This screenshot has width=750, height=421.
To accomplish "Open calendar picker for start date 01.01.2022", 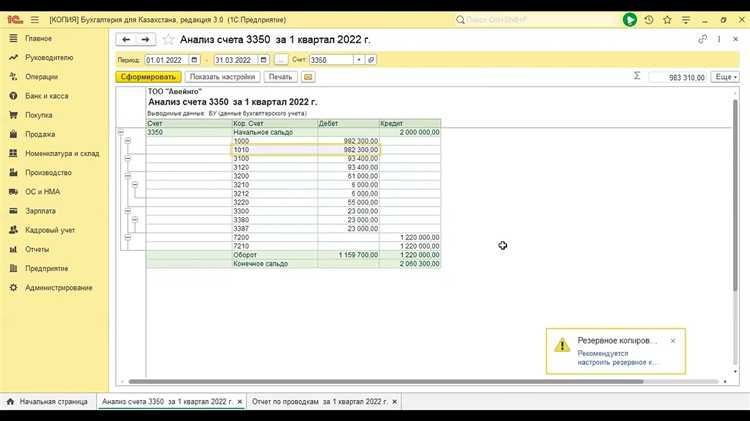I will (194, 60).
